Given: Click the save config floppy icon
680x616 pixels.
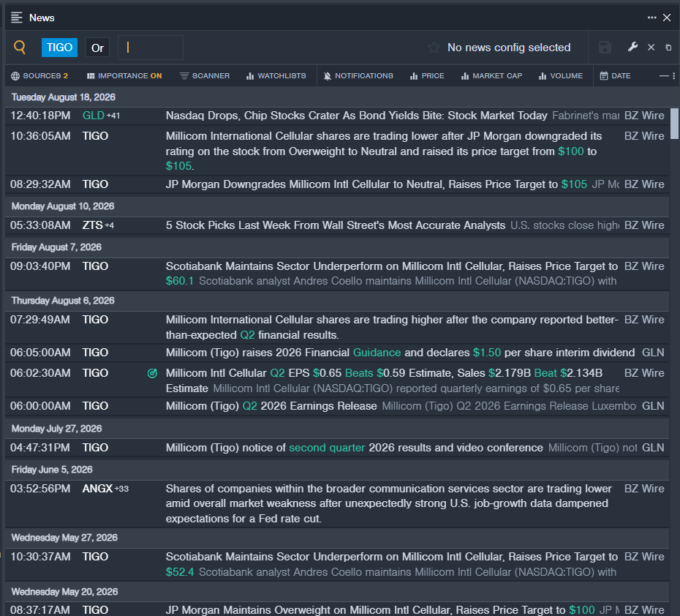Looking at the screenshot, I should 605,48.
